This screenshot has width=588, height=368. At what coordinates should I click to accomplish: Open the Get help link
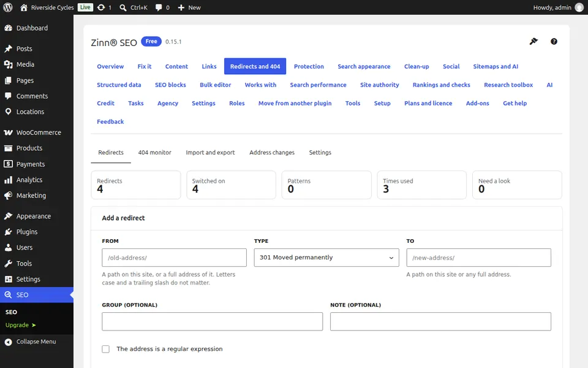point(515,103)
